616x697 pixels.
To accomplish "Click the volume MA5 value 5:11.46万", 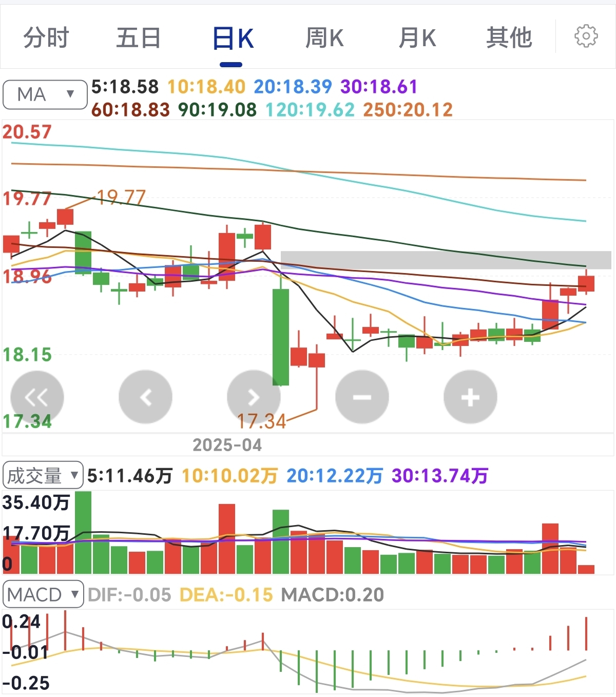I will (x=129, y=476).
